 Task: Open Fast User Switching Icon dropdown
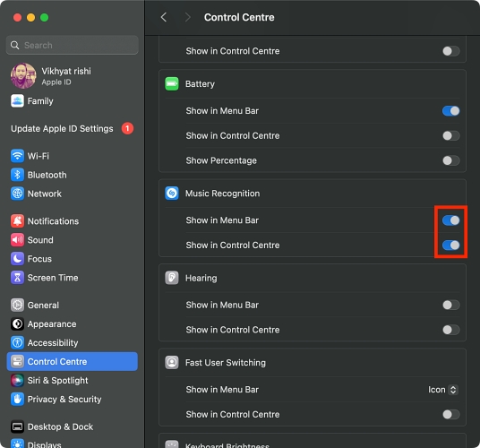click(x=443, y=390)
